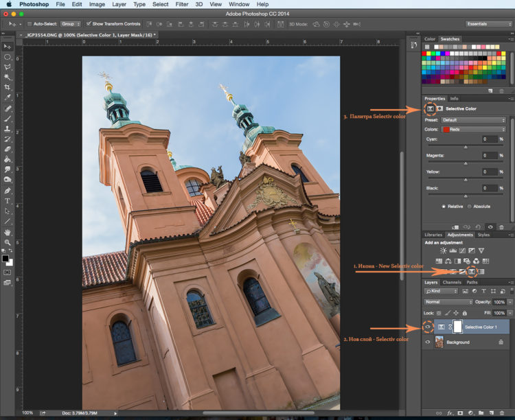The image size is (515, 420).
Task: Pick the Type tool
Action: tap(8, 201)
